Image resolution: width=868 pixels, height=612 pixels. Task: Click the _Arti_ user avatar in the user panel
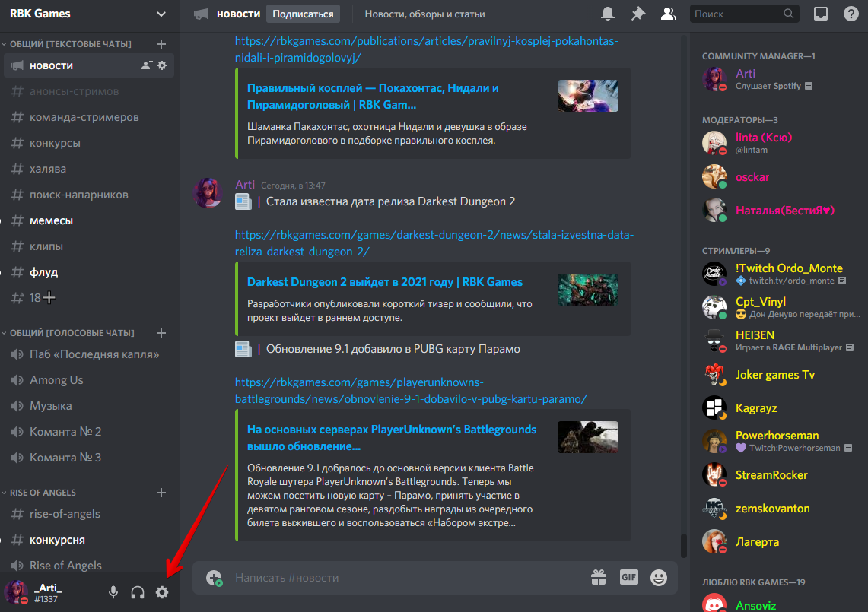17,592
